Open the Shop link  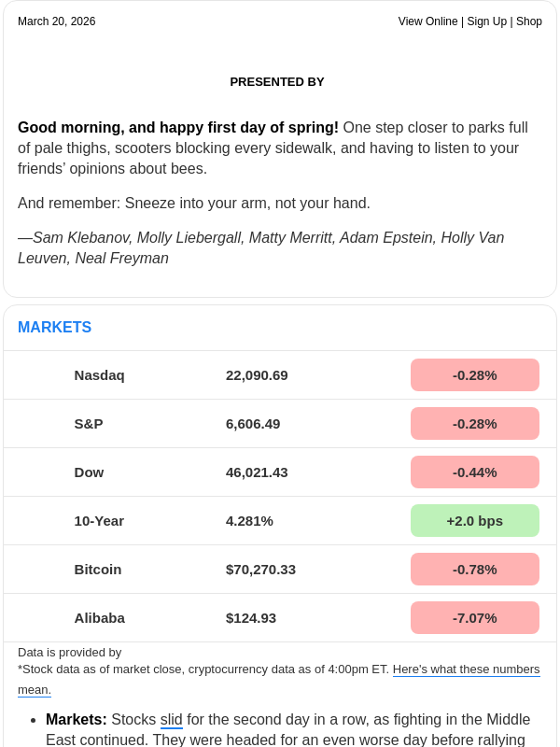pyautogui.click(x=529, y=21)
